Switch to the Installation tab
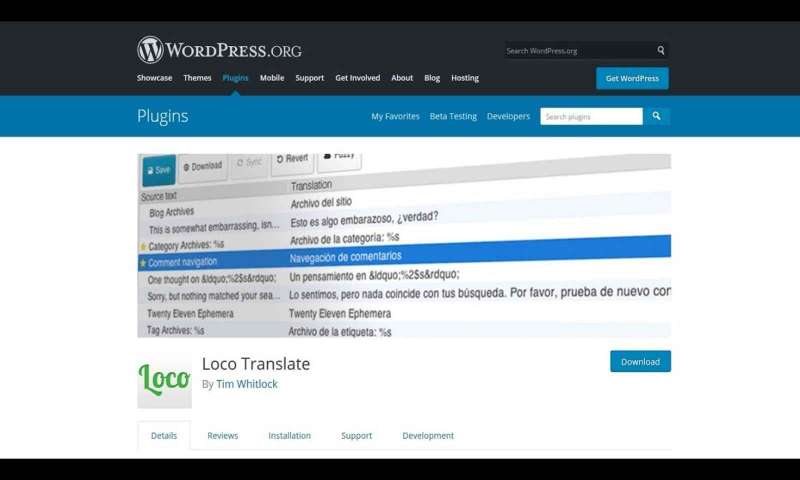Image resolution: width=800 pixels, height=480 pixels. click(289, 436)
